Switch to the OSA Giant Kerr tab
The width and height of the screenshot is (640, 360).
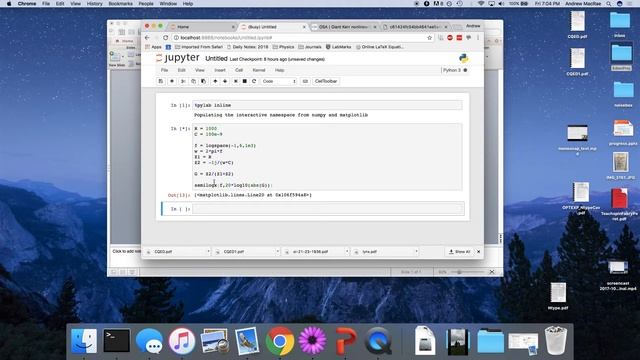click(343, 27)
